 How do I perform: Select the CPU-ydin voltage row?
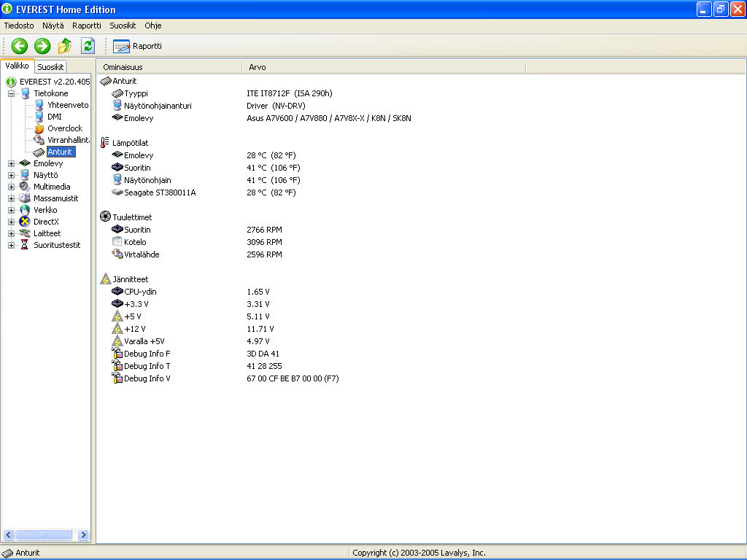(x=421, y=292)
